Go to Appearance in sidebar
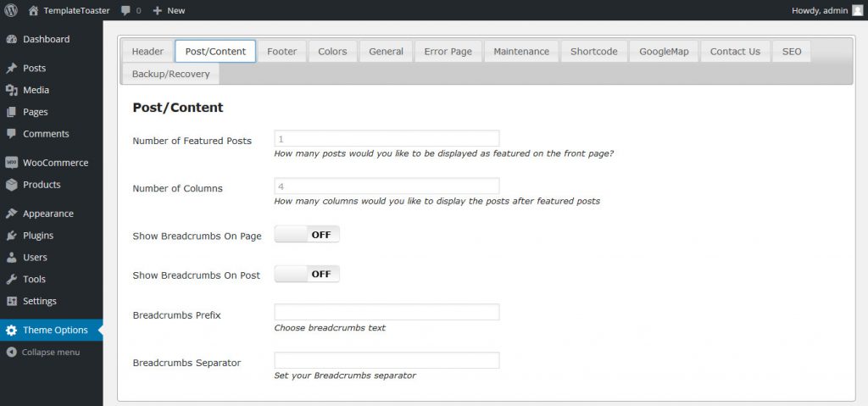Screen dimensions: 868x406 click(x=47, y=214)
